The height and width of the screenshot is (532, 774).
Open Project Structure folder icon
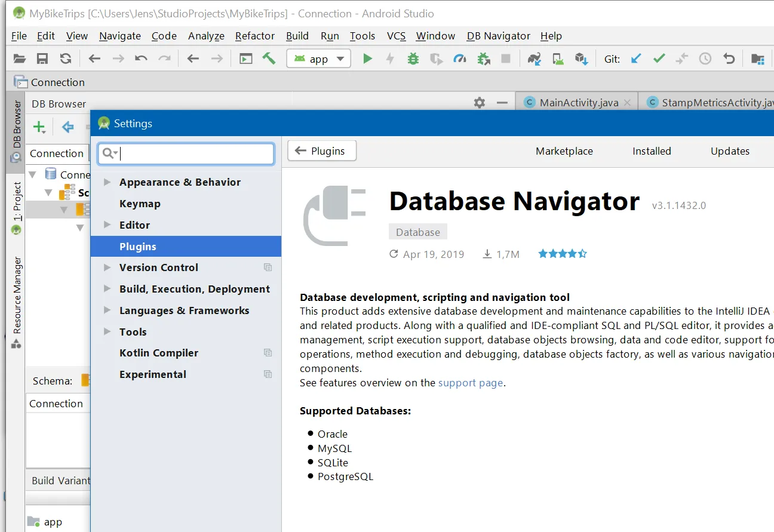point(758,59)
